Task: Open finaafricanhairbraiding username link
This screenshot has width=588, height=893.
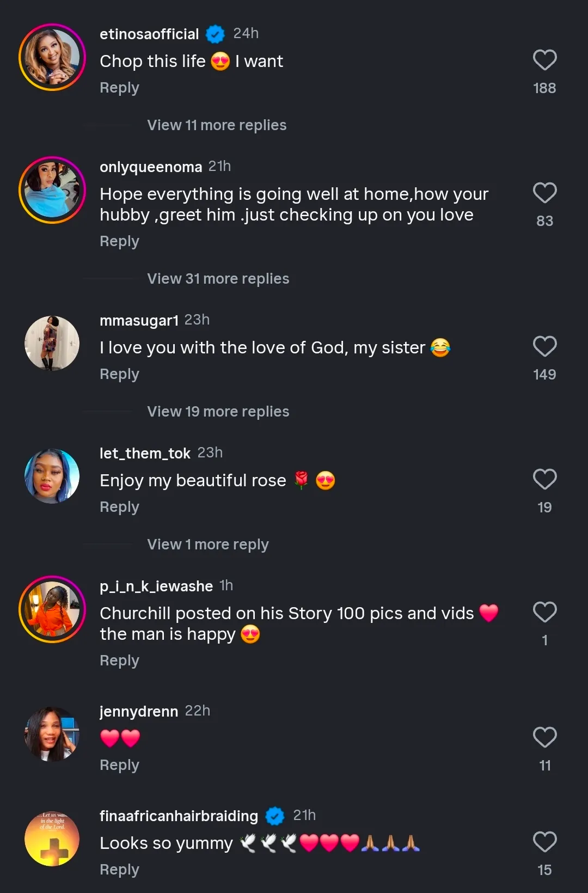Action: pos(179,816)
